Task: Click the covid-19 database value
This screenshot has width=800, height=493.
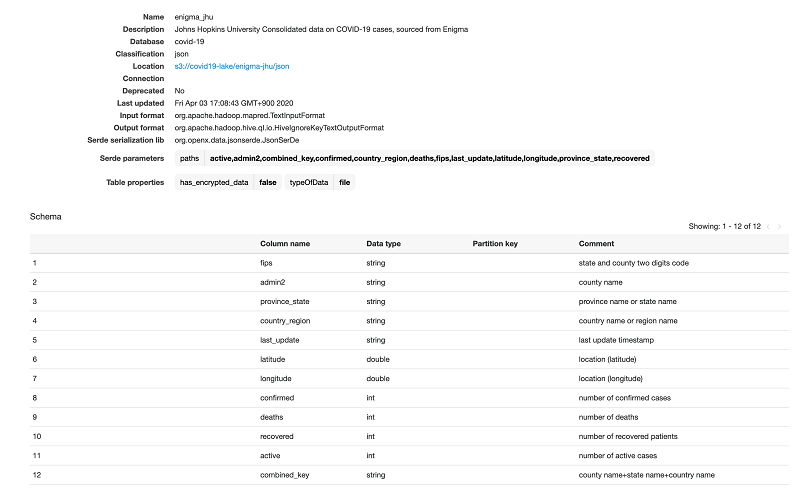Action: pyautogui.click(x=189, y=42)
